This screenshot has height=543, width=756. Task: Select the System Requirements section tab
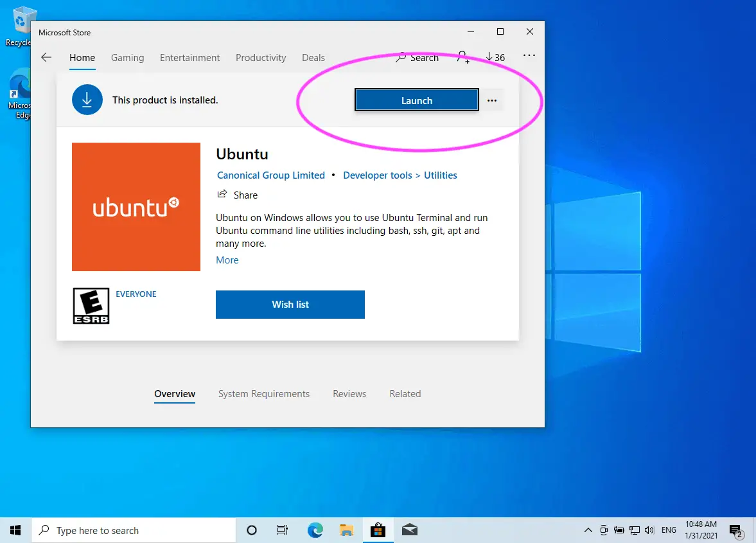(x=264, y=394)
